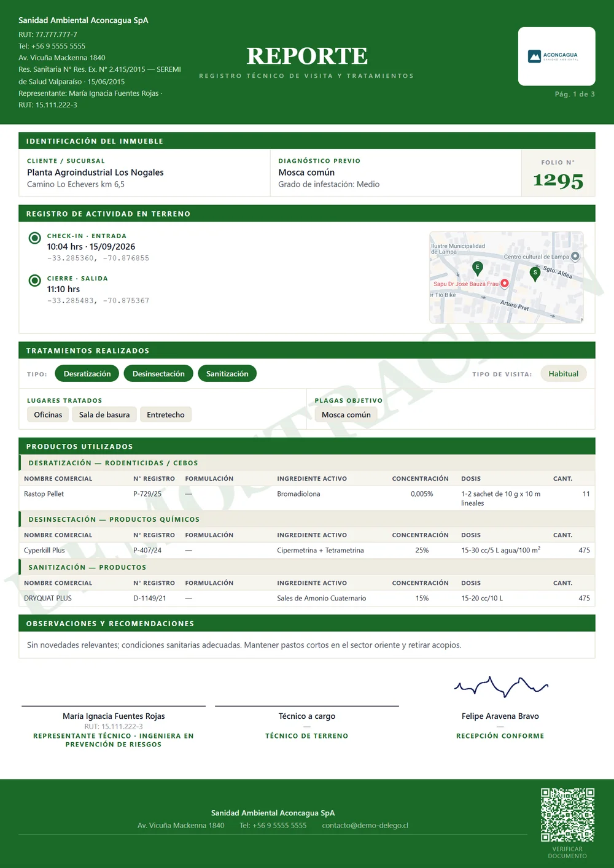Click the header RUT: 77.777.777-7 line
614x868 pixels.
point(48,35)
